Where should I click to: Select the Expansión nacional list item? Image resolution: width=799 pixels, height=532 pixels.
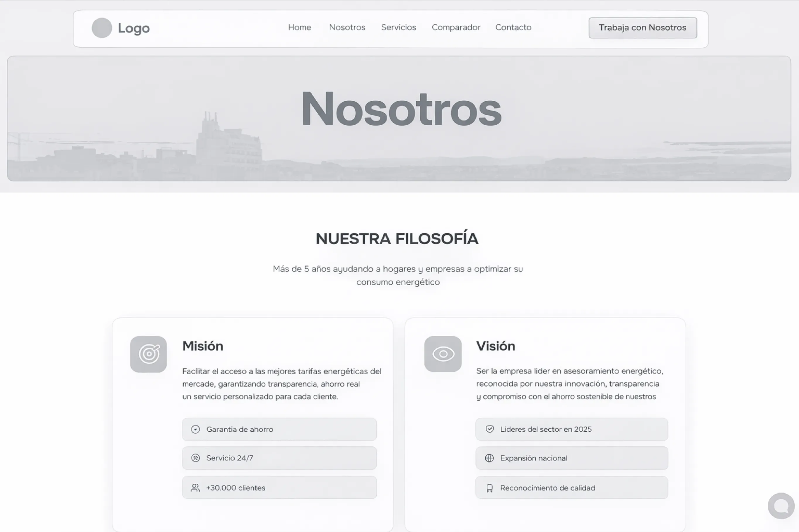(571, 458)
